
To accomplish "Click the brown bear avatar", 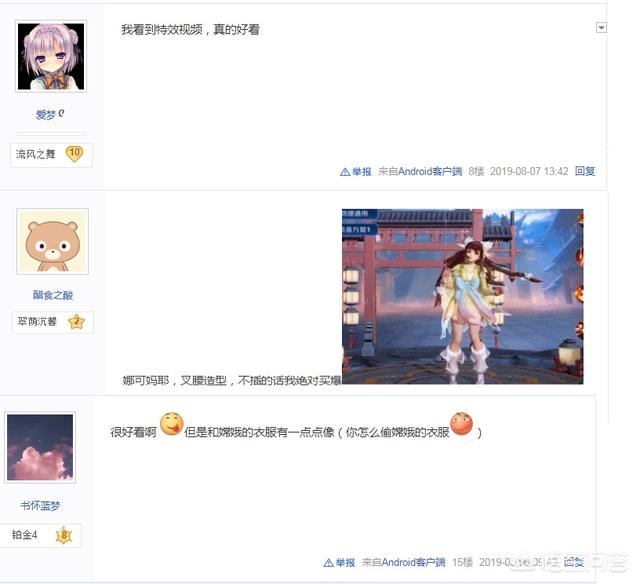I will [x=52, y=241].
